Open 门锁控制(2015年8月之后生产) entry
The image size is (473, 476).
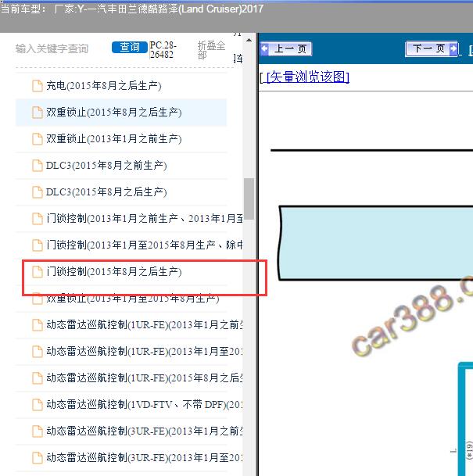114,272
